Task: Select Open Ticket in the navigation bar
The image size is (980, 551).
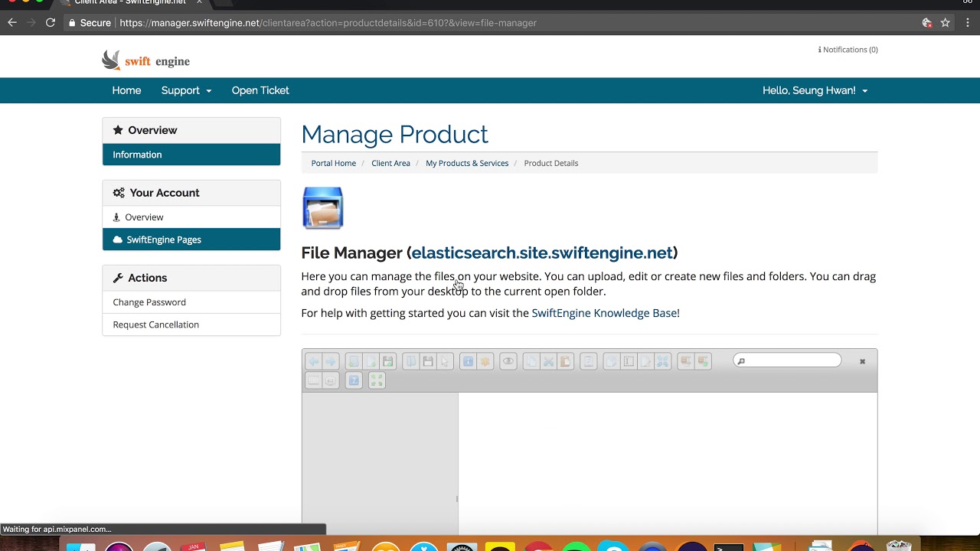Action: tap(260, 90)
